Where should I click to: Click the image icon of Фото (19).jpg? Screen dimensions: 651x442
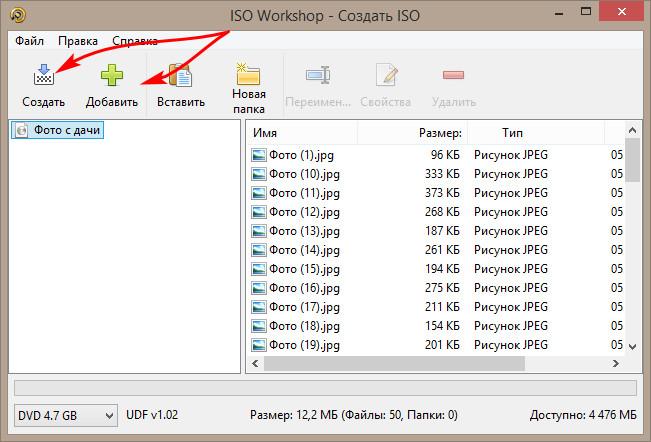click(259, 345)
